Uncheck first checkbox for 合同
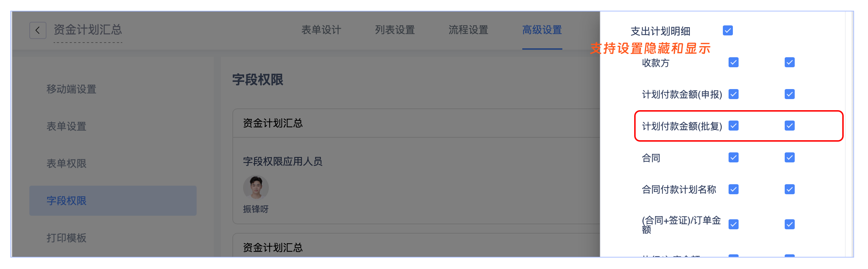868x269 pixels. pos(733,157)
